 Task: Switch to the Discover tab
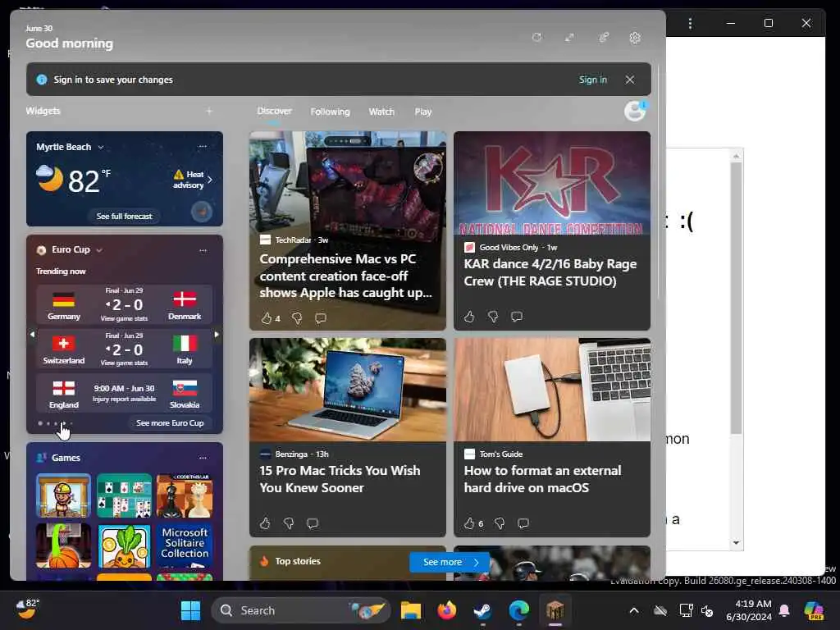point(274,111)
